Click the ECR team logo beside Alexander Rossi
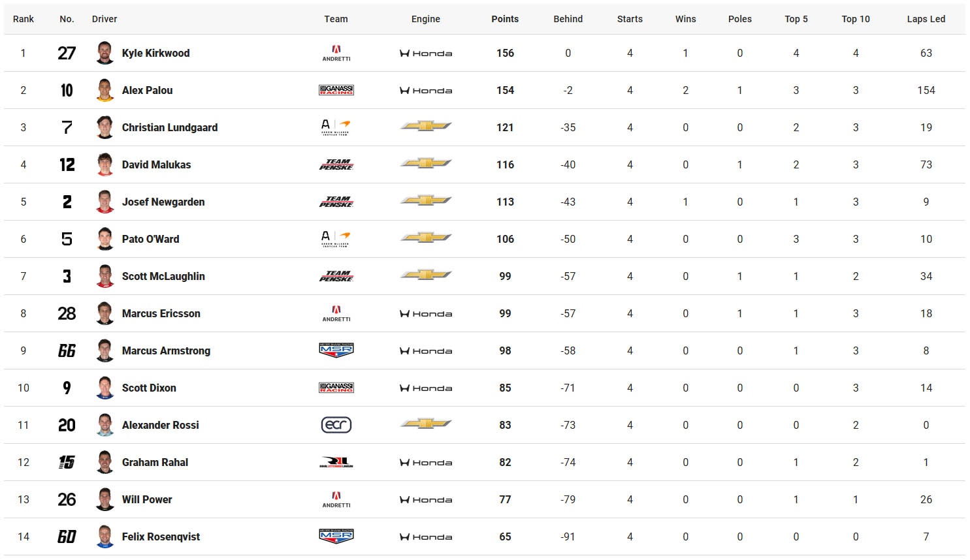 coord(336,425)
